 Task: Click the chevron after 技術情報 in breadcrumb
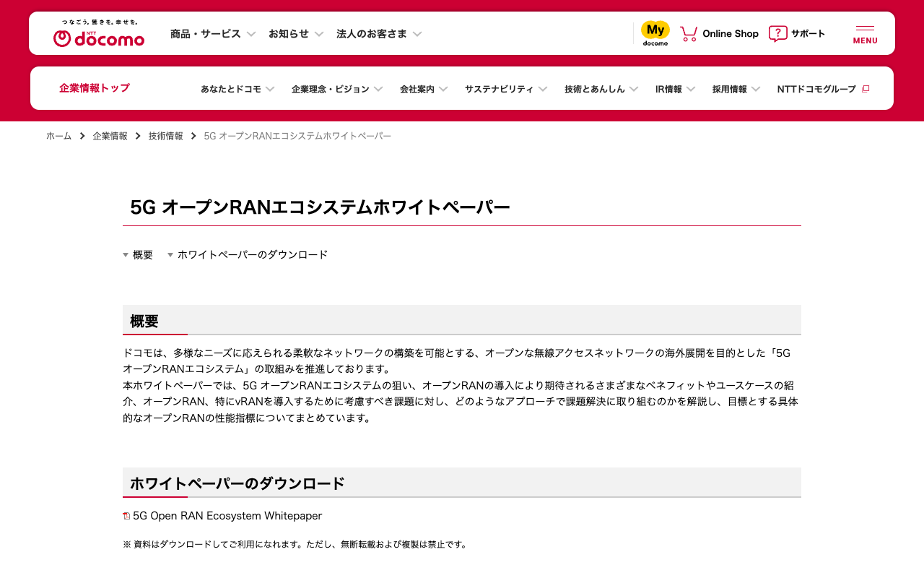[x=193, y=136]
